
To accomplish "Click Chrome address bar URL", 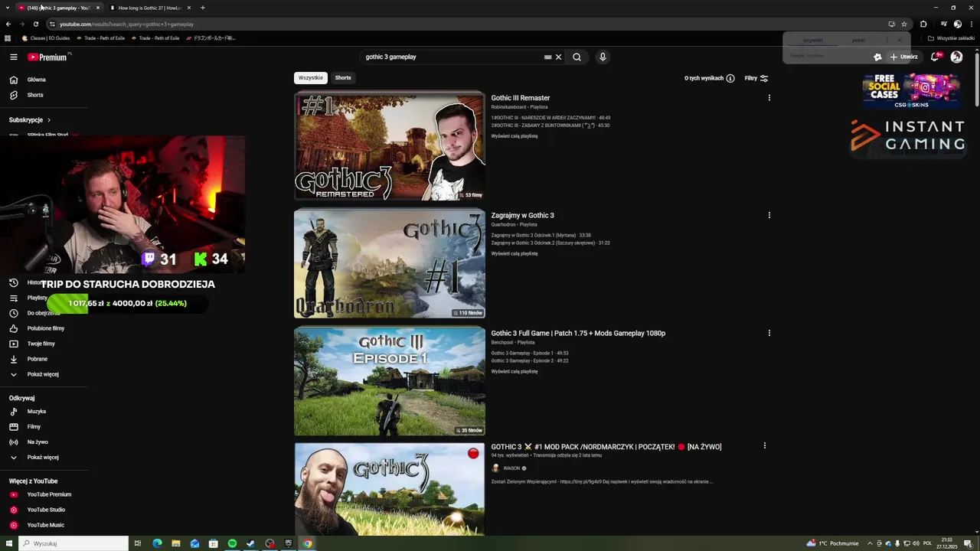I will point(126,24).
